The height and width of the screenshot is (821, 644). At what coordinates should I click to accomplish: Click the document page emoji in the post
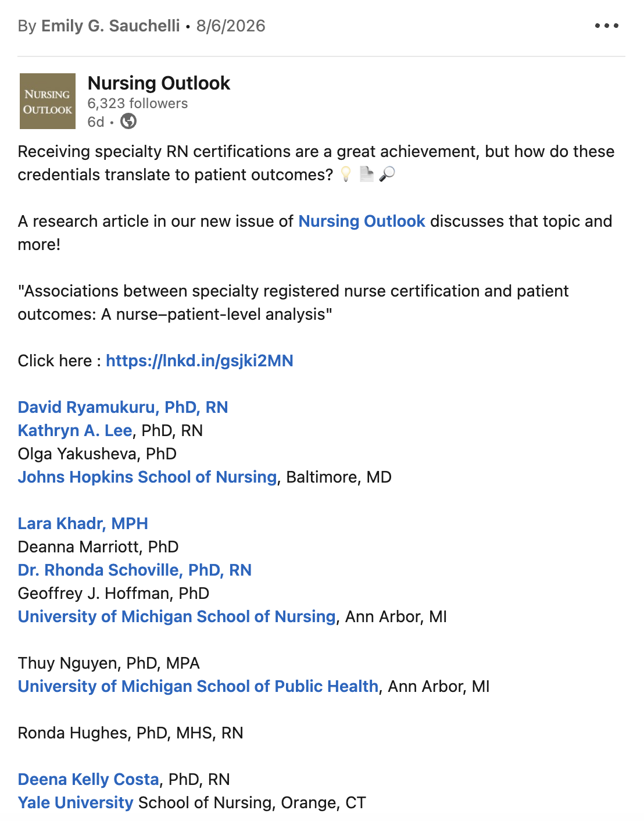(x=366, y=174)
